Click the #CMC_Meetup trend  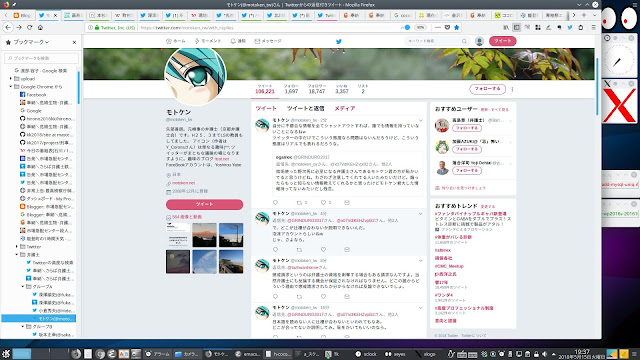tap(449, 266)
